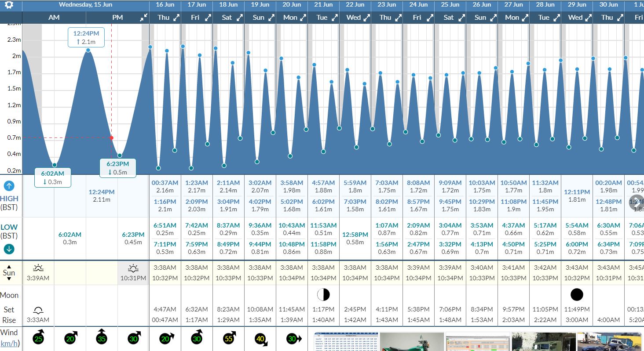This screenshot has height=351, width=644.
Task: Click the wind icon showing 25
Action: click(x=39, y=338)
